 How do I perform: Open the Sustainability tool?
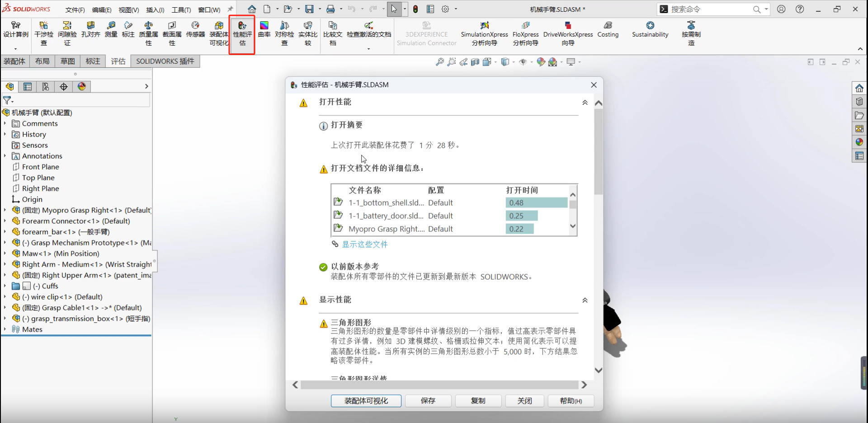click(x=650, y=29)
